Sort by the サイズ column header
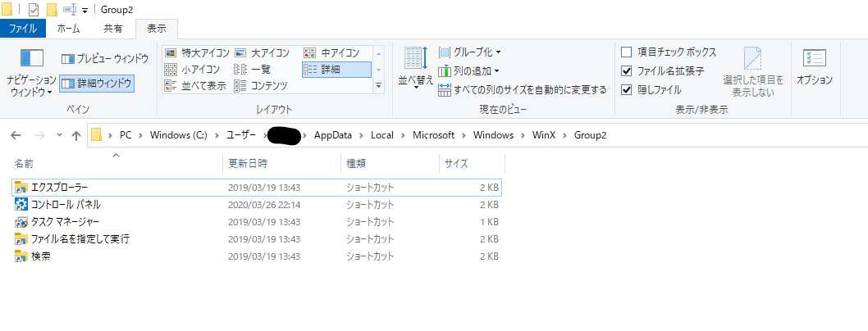The height and width of the screenshot is (331, 868). click(473, 164)
